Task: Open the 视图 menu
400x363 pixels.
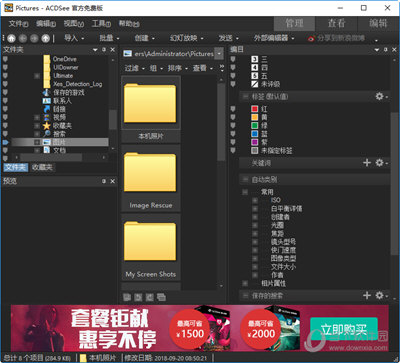Action: tap(74, 24)
